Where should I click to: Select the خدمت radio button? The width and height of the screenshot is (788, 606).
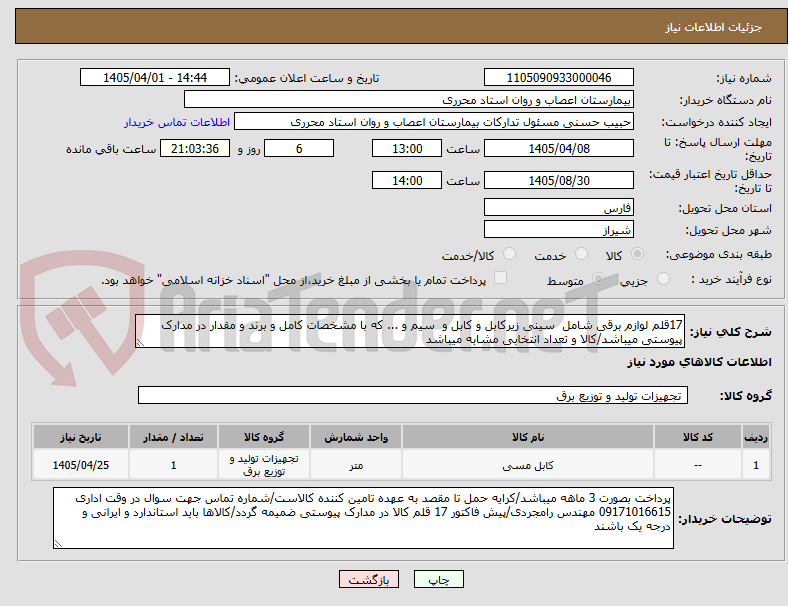(x=581, y=254)
